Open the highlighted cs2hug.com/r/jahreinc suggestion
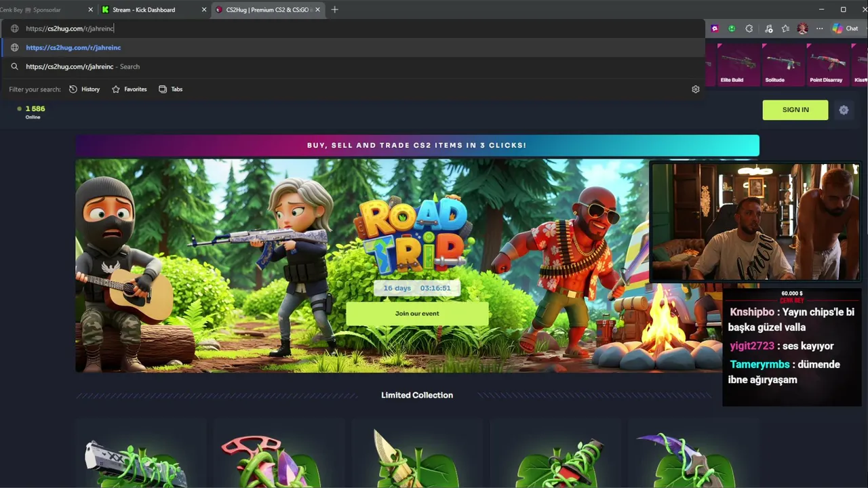868x488 pixels. 353,47
